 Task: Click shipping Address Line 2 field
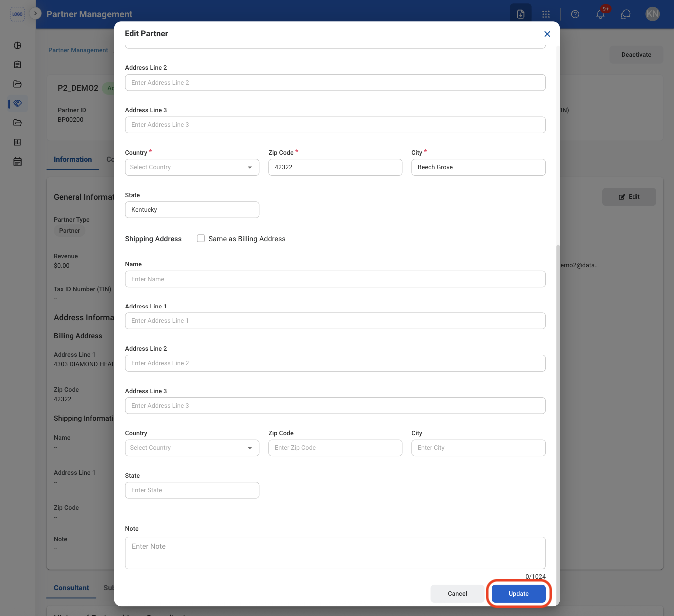tap(336, 363)
